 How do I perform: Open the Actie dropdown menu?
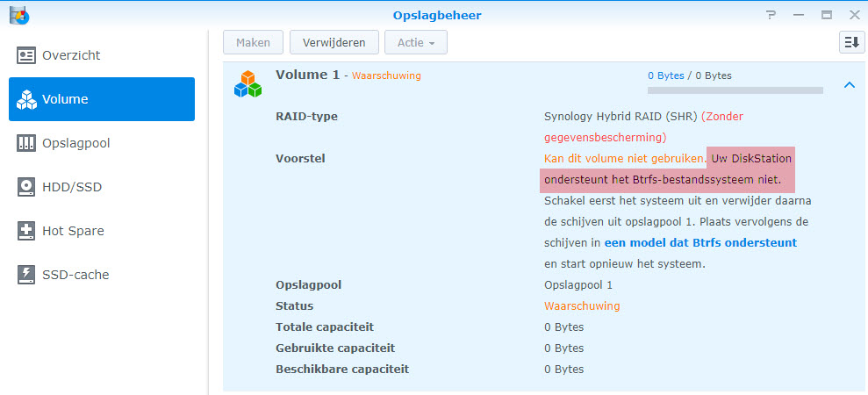(416, 42)
